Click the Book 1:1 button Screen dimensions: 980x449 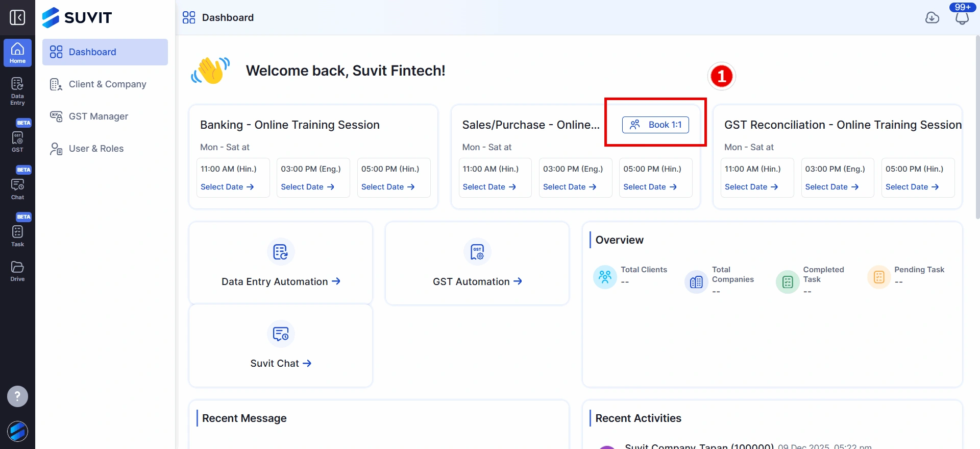click(655, 125)
